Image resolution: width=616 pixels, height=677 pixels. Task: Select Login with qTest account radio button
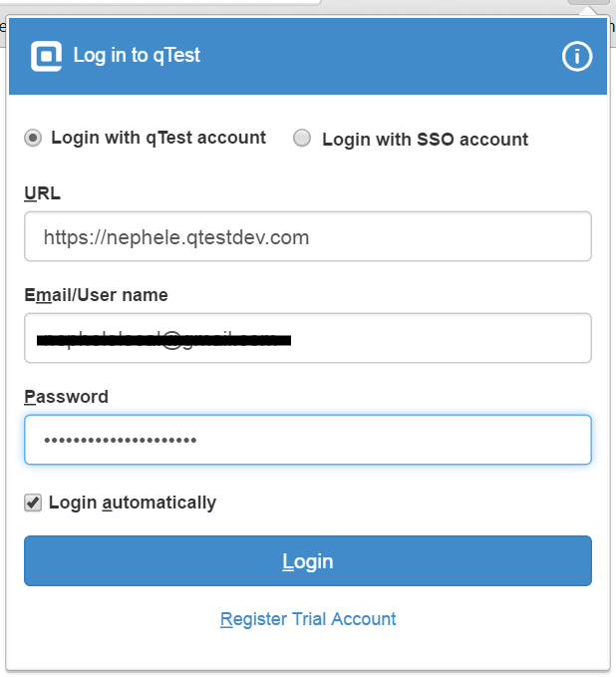click(33, 139)
